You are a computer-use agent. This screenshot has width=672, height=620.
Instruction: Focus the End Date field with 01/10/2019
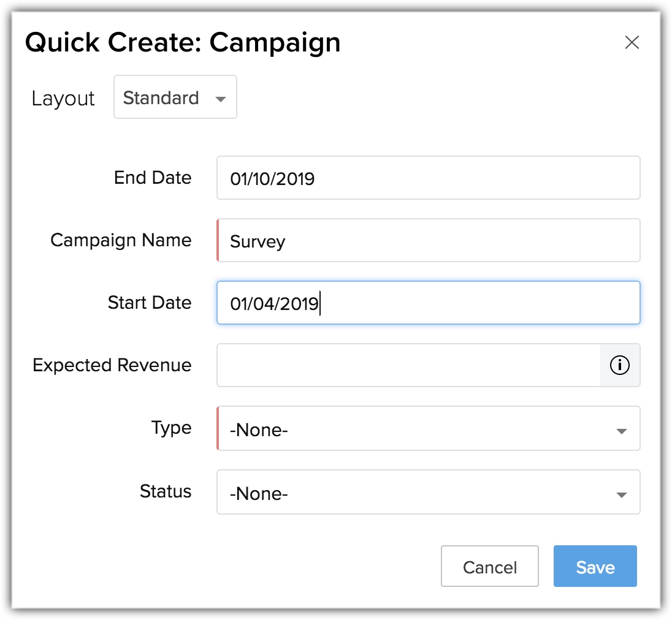point(428,178)
